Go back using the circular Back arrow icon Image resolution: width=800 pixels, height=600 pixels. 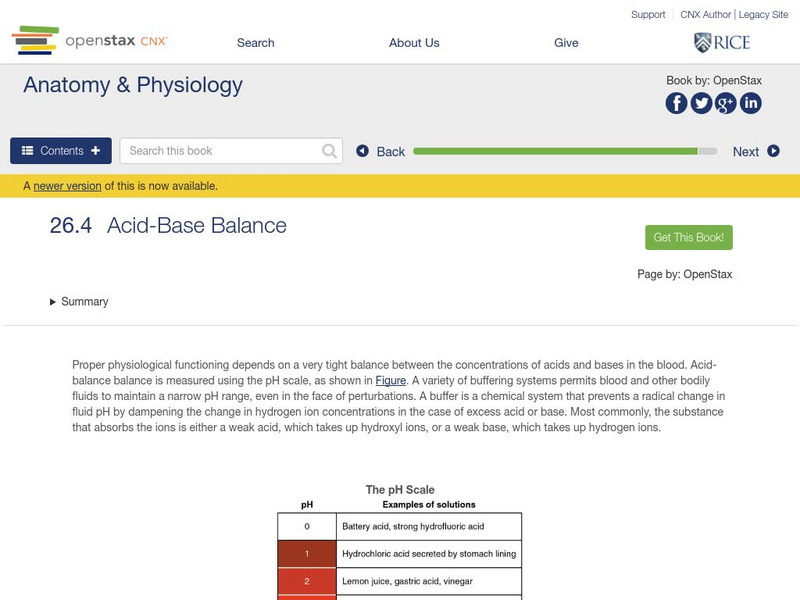(364, 151)
